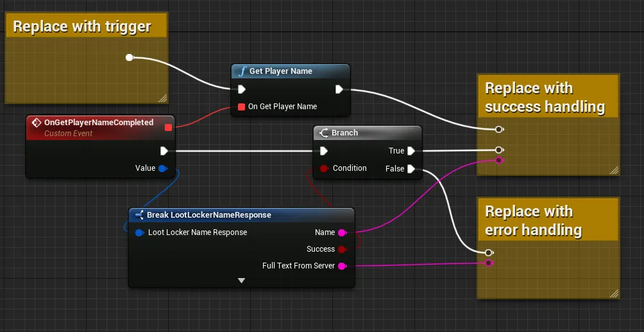Click the Branch node icon
Image resolution: width=644 pixels, height=332 pixels.
point(325,133)
